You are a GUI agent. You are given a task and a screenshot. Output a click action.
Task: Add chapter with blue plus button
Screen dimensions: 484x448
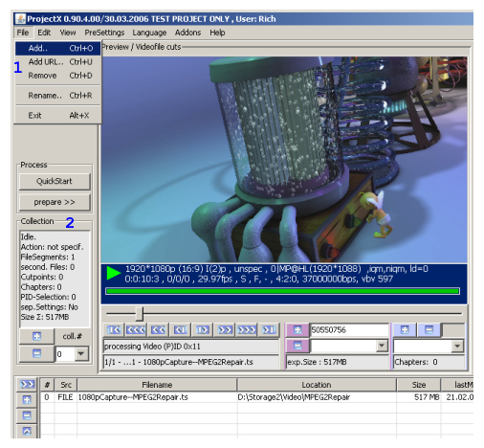point(405,330)
